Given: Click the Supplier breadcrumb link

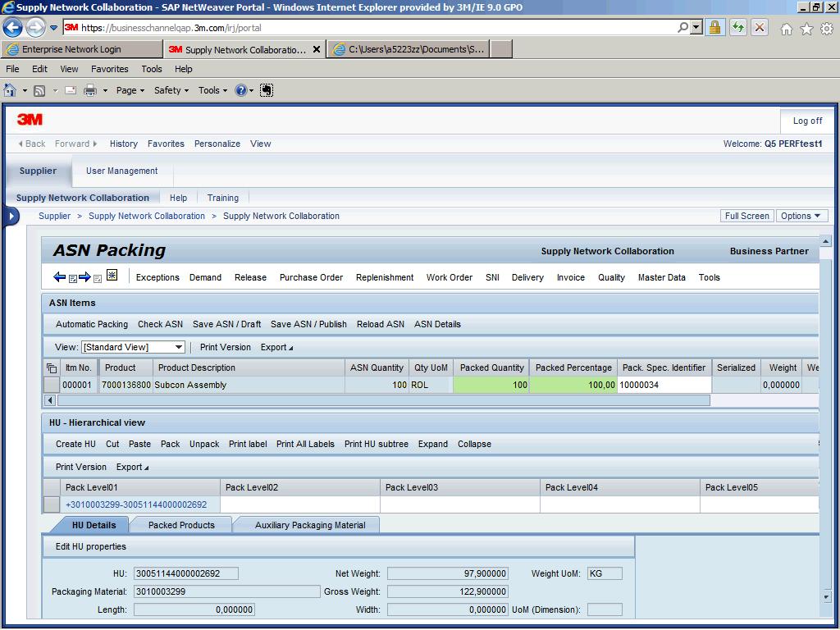Looking at the screenshot, I should [x=55, y=216].
